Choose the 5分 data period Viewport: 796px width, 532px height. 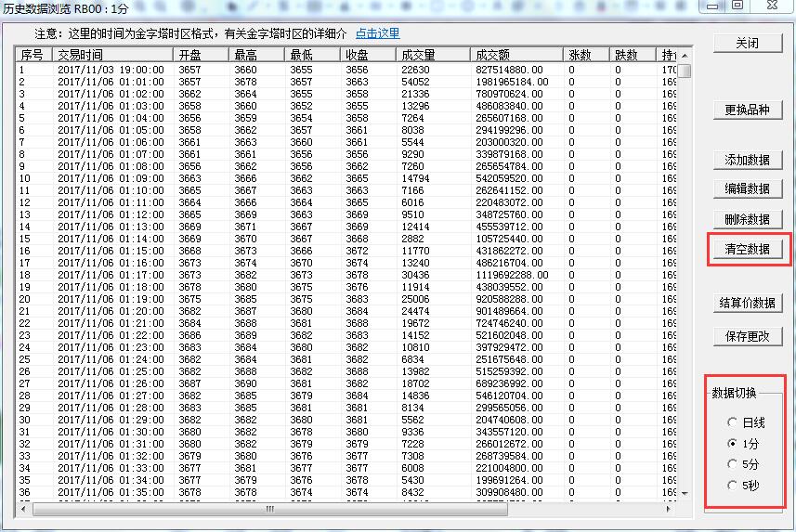733,463
